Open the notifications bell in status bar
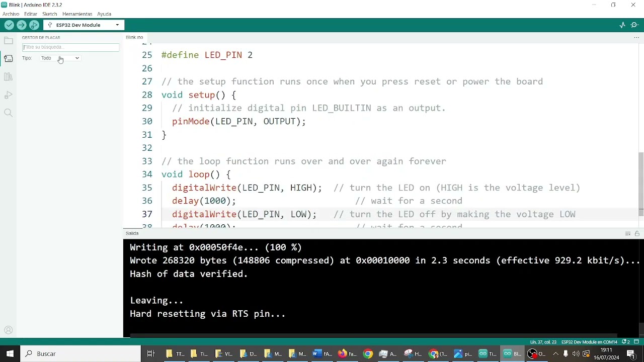 point(625,342)
